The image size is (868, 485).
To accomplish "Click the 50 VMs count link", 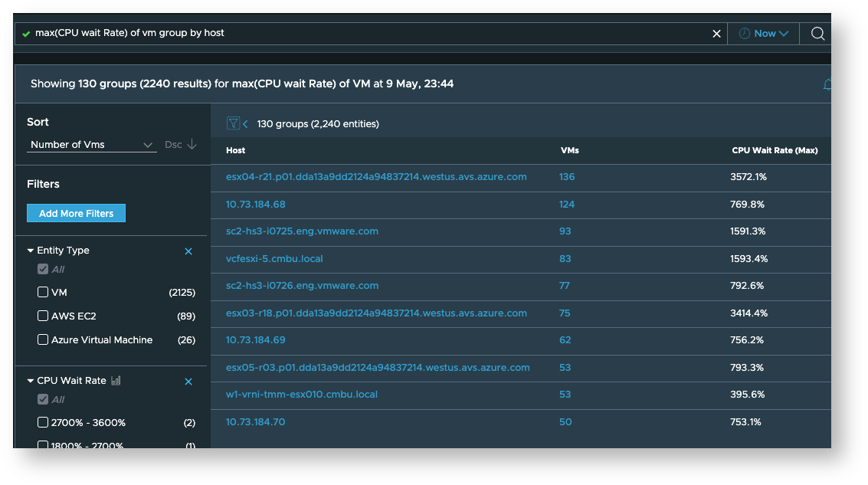I will click(565, 422).
